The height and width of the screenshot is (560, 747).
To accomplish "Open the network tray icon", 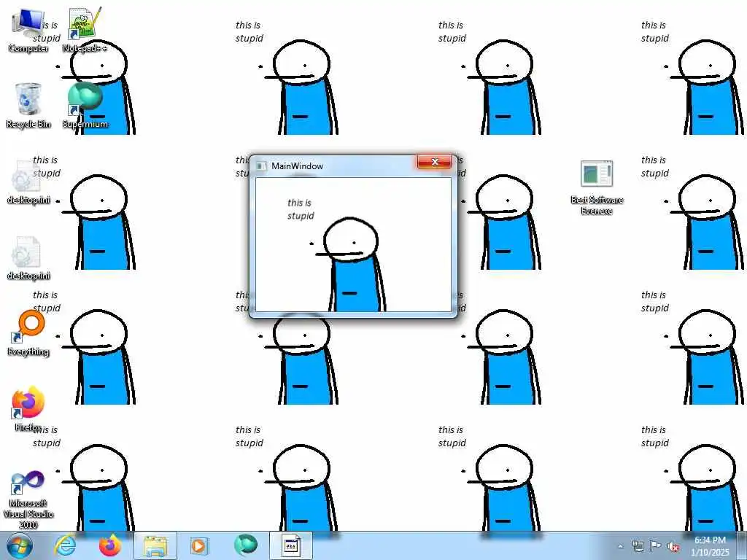I will click(638, 545).
